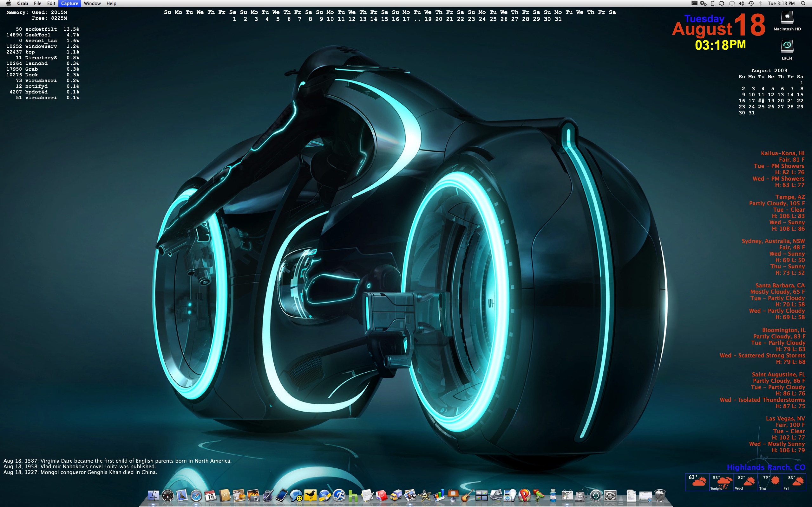Open System Preferences gear in dock
The height and width of the screenshot is (507, 812).
tap(610, 495)
